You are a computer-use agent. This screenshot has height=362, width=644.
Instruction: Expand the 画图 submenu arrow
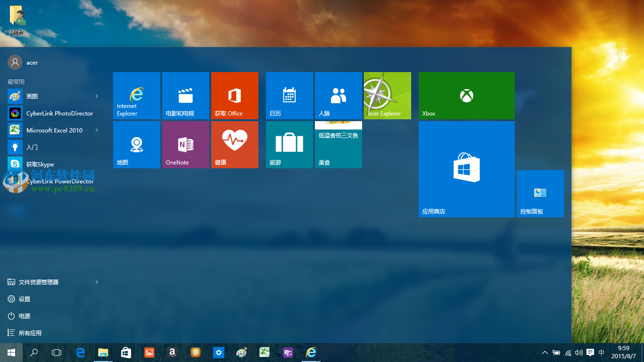click(x=96, y=96)
